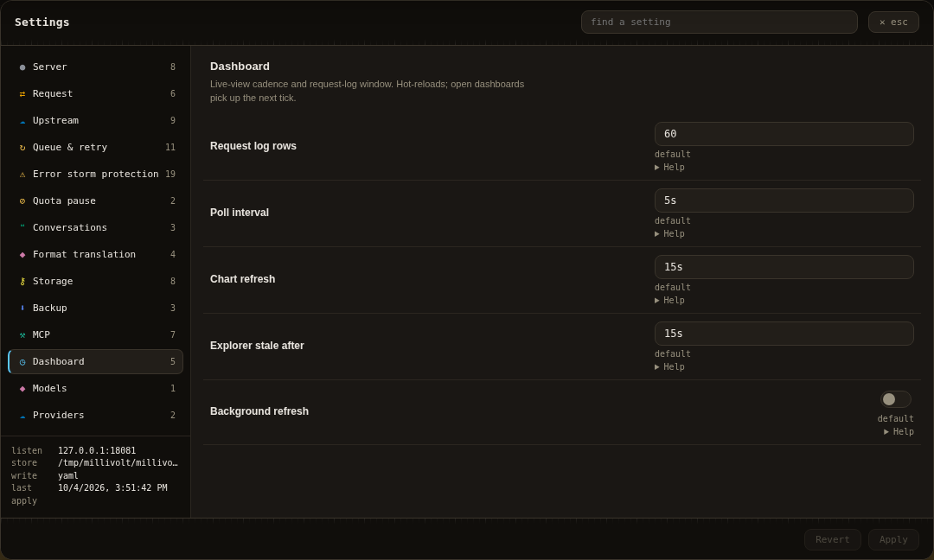Click the Revert button
The image size is (934, 560).
click(832, 540)
